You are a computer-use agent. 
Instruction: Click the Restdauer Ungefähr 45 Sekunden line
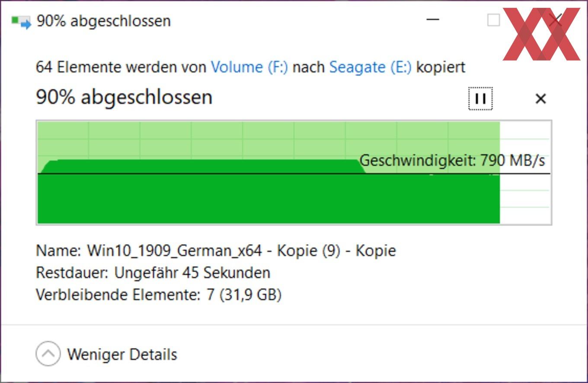click(153, 273)
